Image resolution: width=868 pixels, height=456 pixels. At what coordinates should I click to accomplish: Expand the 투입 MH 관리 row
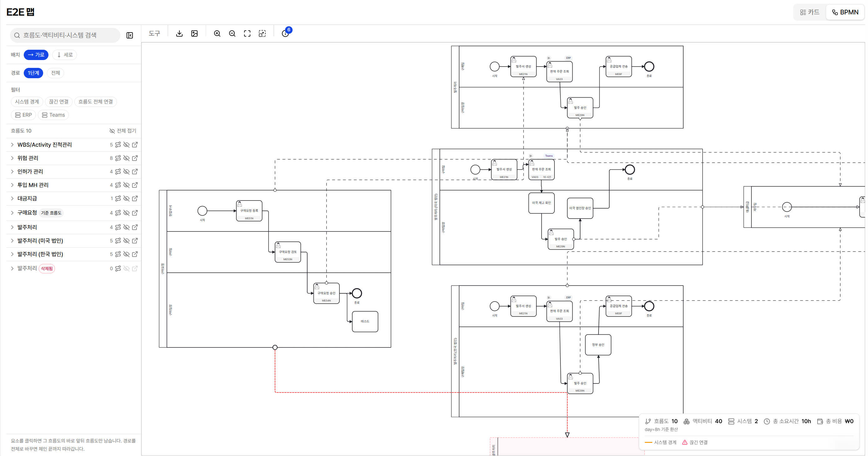[x=12, y=185]
